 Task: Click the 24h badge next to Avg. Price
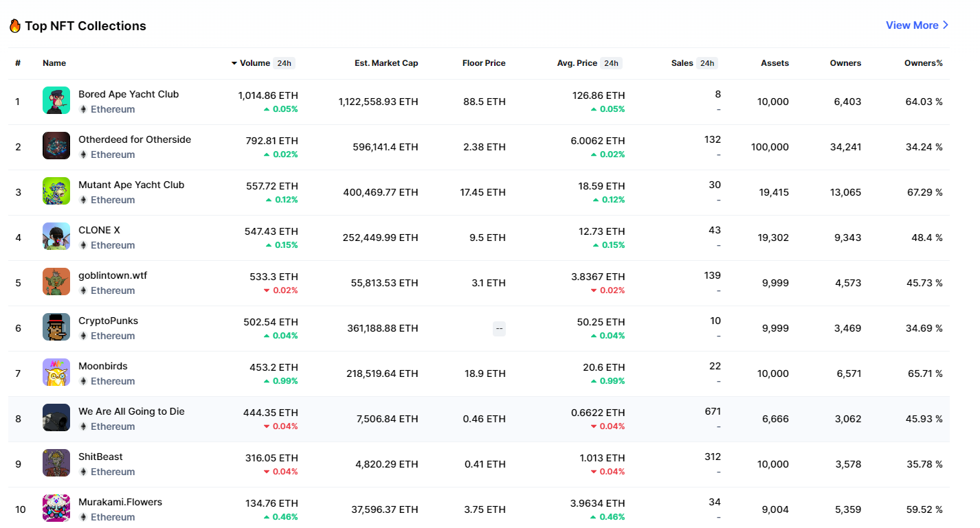[611, 63]
